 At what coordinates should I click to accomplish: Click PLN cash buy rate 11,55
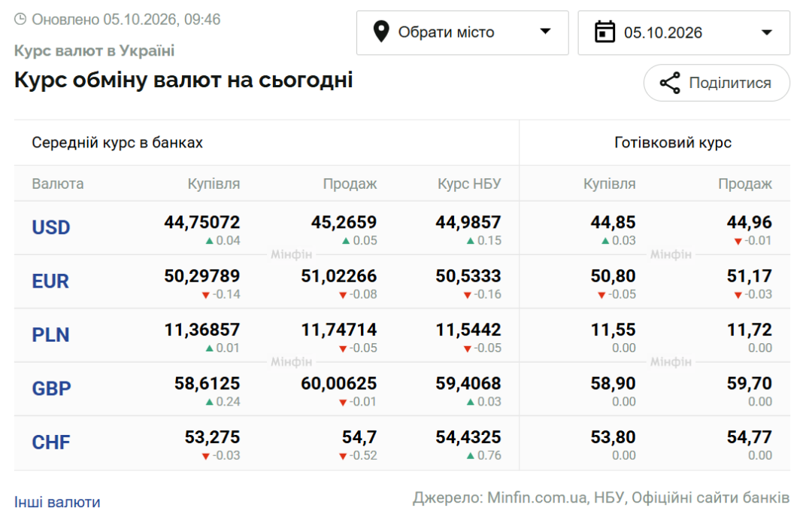pyautogui.click(x=614, y=330)
